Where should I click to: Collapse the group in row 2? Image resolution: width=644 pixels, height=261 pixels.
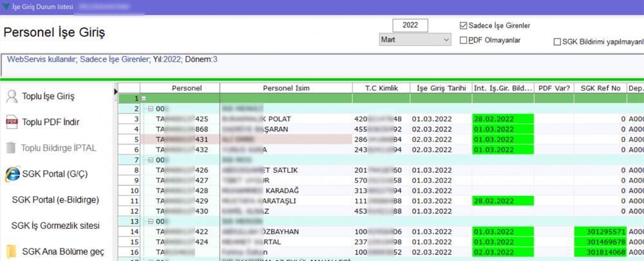tap(150, 109)
